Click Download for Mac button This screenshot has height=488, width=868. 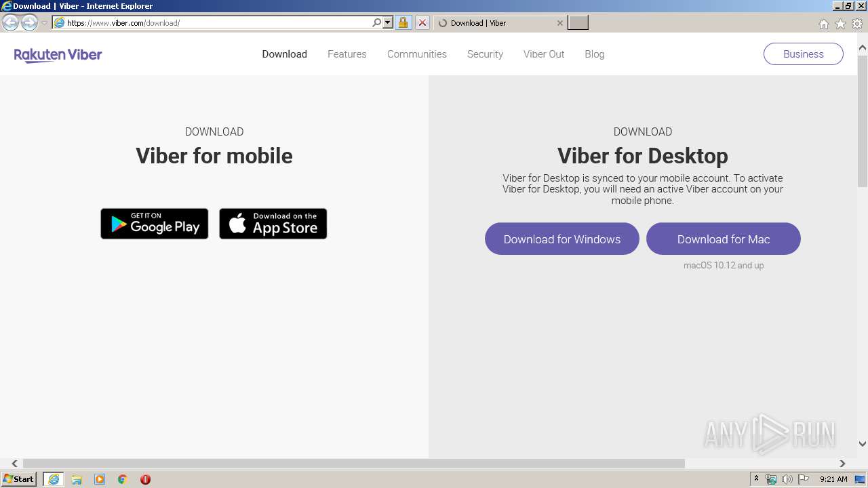click(x=724, y=239)
